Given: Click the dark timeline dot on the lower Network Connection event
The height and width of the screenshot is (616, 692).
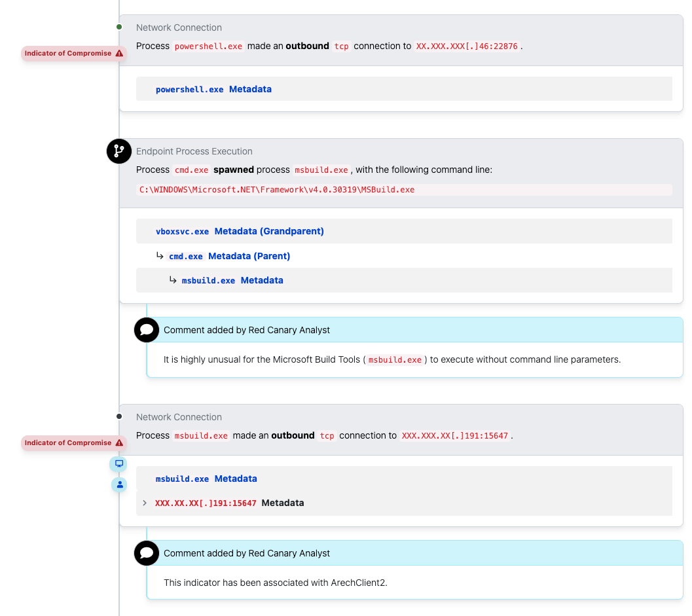Looking at the screenshot, I should (118, 417).
